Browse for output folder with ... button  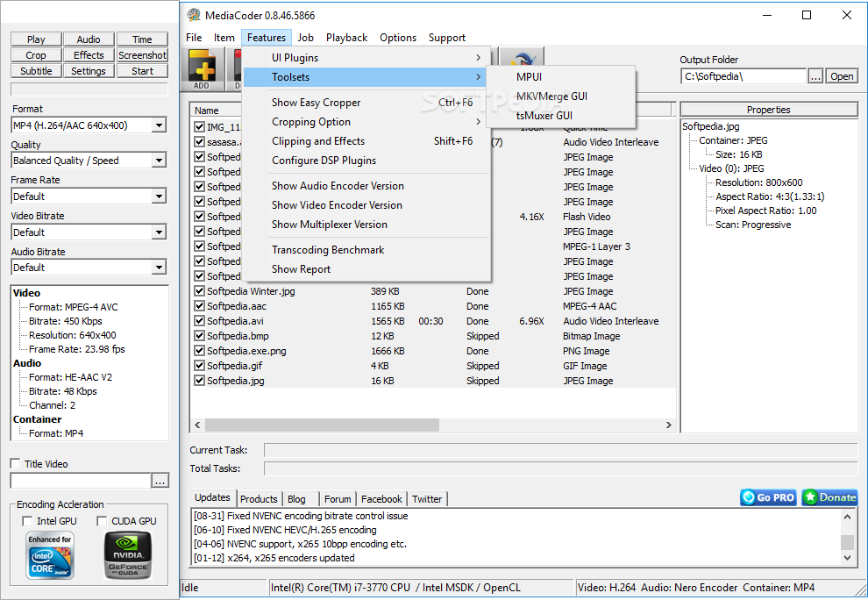tap(815, 76)
